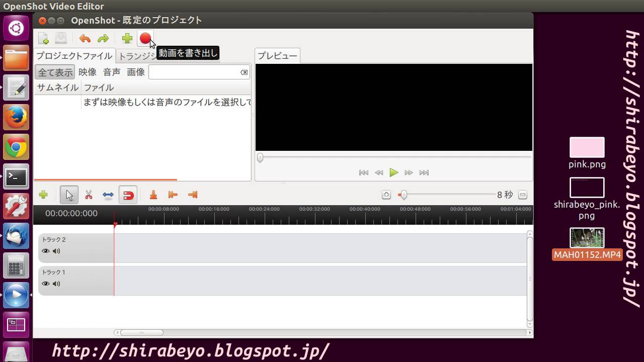The image size is (644, 362).
Task: Click the red playhead marker
Action: click(x=115, y=226)
